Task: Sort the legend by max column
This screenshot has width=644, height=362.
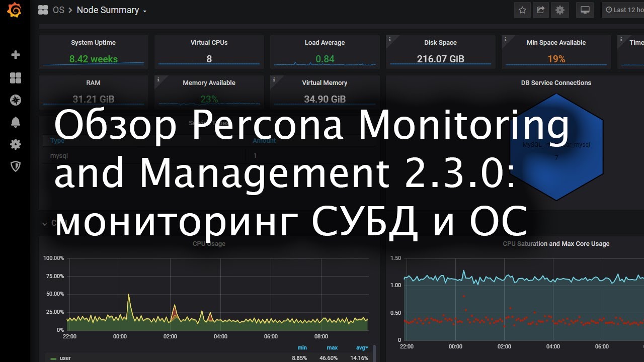Action: (332, 348)
